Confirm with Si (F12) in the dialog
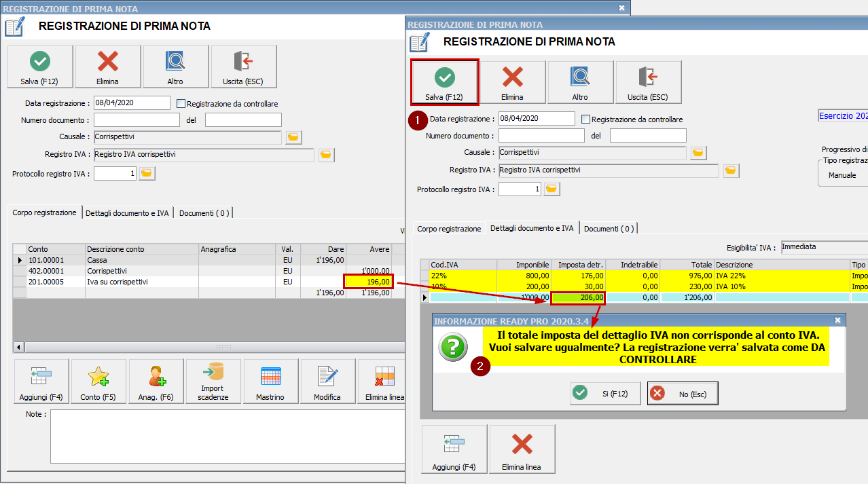The width and height of the screenshot is (868, 484). tap(605, 393)
